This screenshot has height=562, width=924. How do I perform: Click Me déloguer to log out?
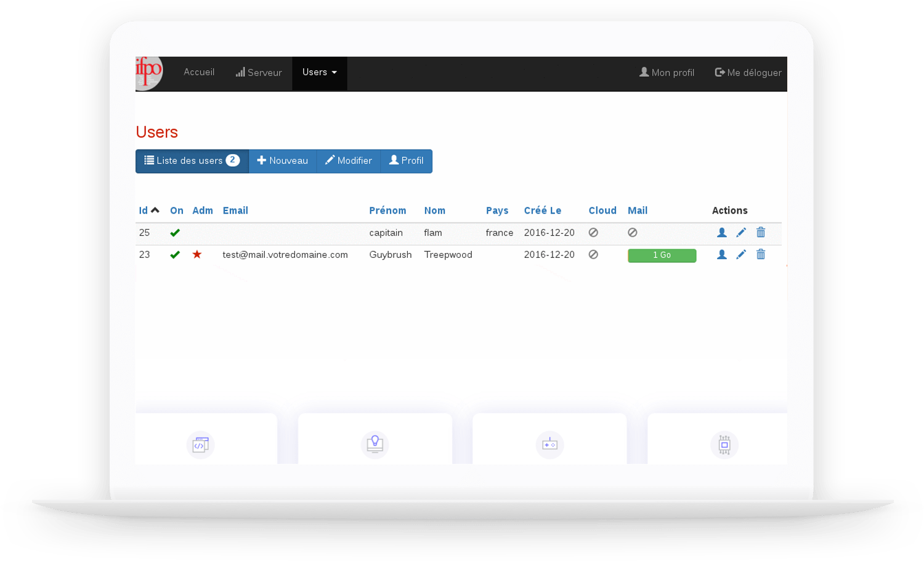(x=748, y=73)
